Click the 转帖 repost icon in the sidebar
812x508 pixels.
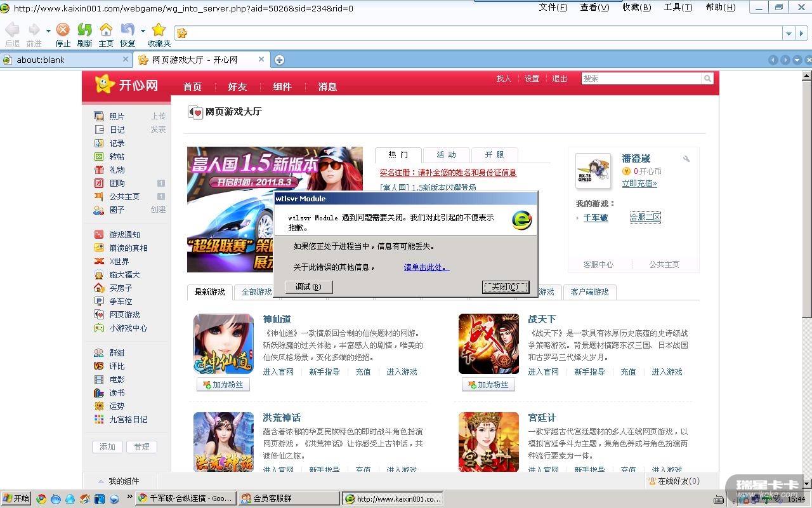(x=99, y=156)
